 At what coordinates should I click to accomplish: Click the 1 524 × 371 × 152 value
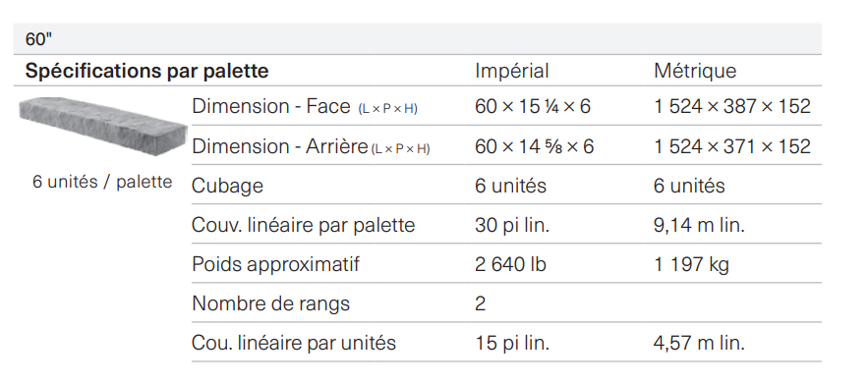click(731, 146)
